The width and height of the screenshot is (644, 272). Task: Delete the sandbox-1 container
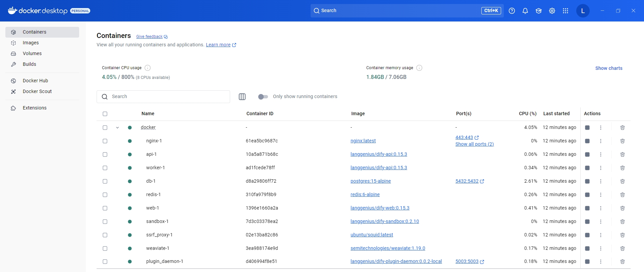(623, 222)
